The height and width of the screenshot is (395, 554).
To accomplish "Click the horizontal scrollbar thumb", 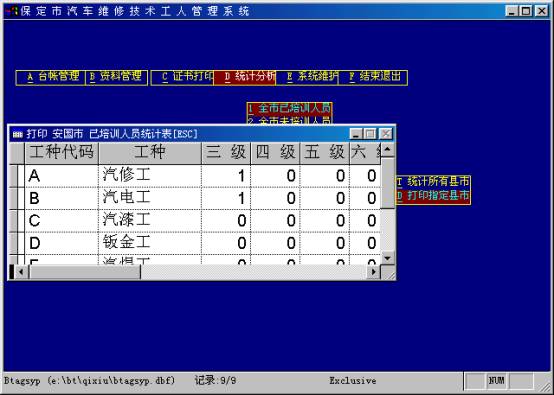I will [x=84, y=272].
